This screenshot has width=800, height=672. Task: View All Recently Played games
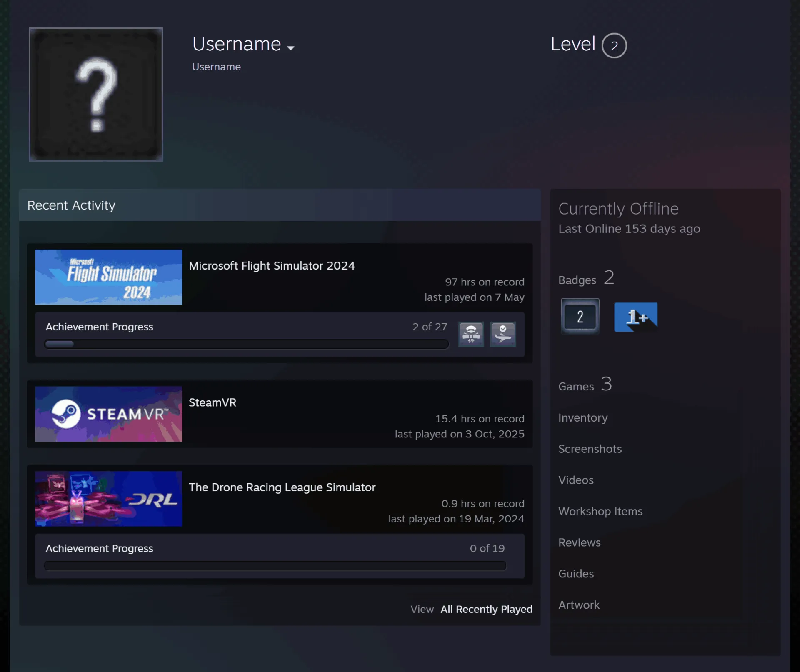[x=487, y=609]
